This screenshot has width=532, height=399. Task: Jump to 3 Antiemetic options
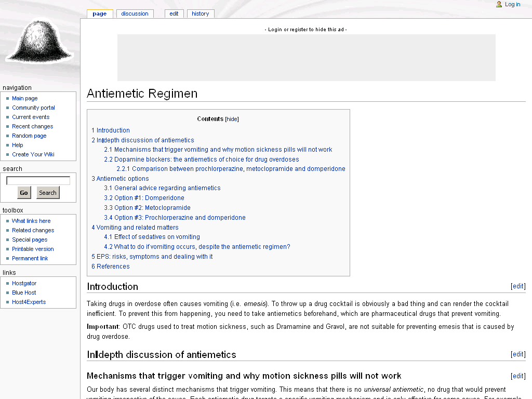[120, 179]
